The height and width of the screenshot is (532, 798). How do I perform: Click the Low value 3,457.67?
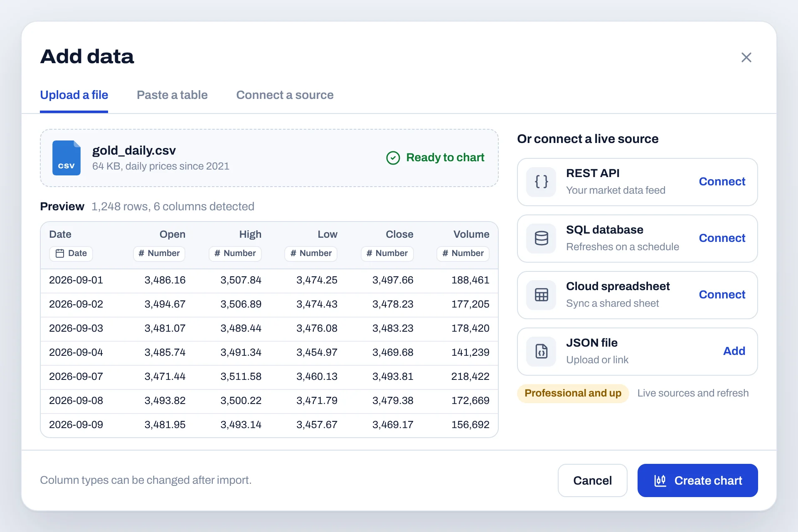tap(317, 425)
